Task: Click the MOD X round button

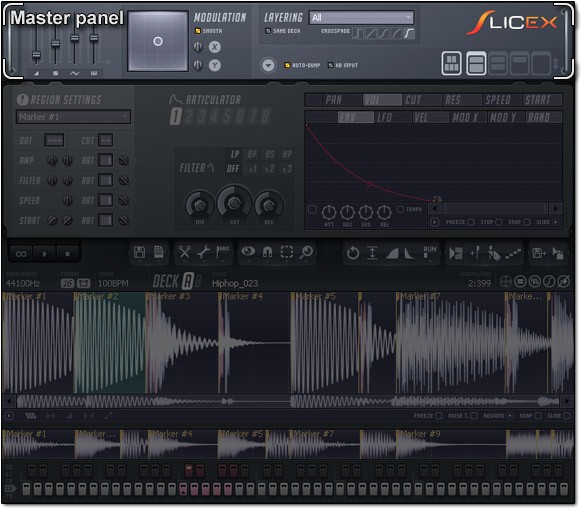Action: (215, 47)
